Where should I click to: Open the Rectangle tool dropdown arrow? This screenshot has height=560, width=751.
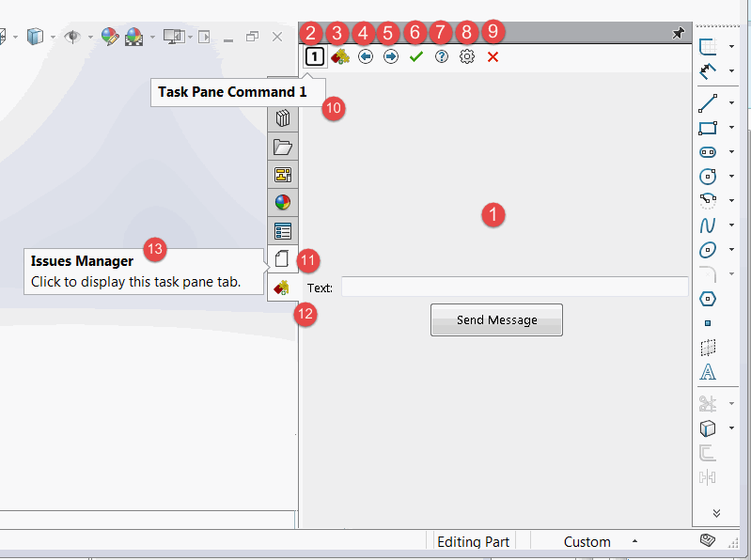731,128
